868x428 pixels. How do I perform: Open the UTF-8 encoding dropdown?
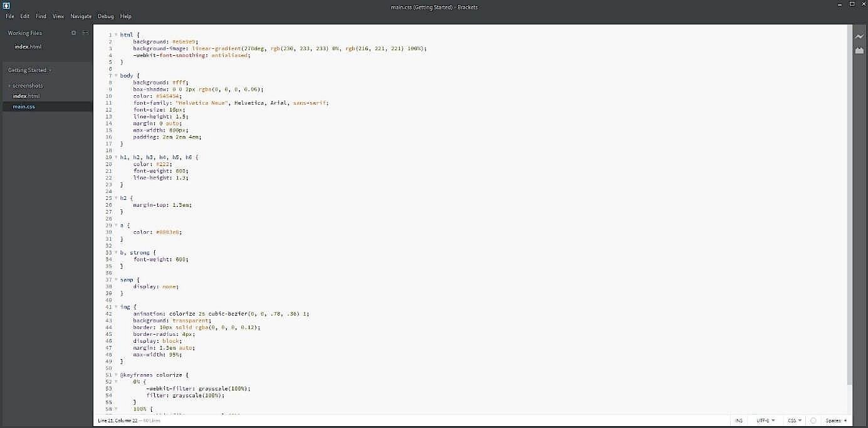765,420
